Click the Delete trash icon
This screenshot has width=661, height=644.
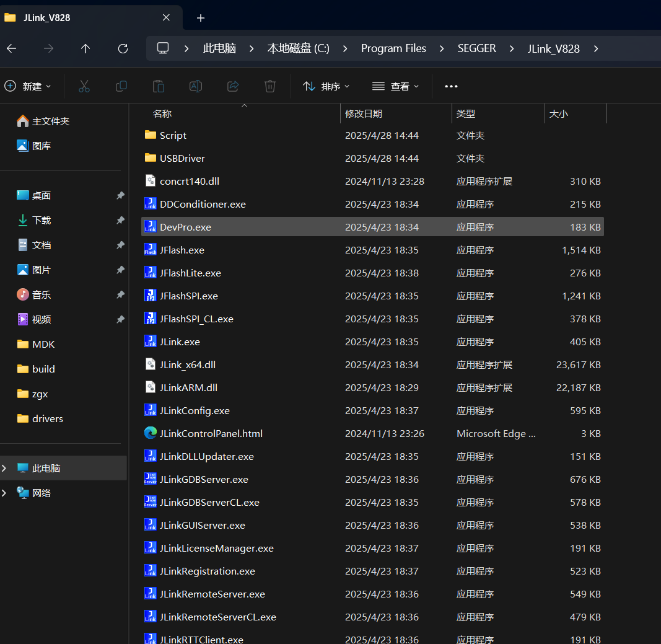point(270,86)
